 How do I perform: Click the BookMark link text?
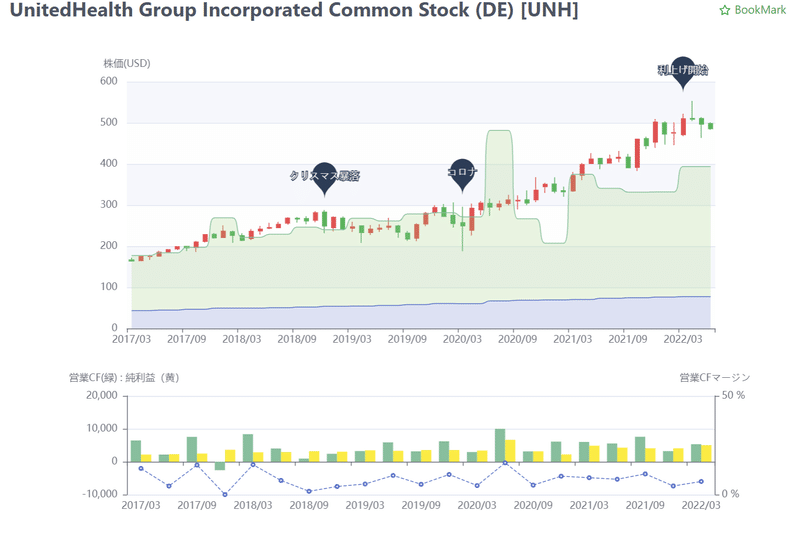coord(760,10)
